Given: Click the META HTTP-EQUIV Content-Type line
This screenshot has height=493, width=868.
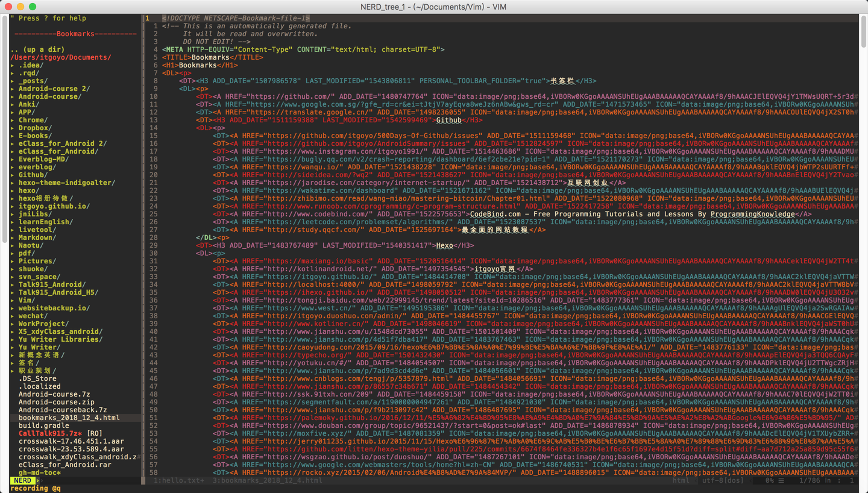Looking at the screenshot, I should (303, 49).
